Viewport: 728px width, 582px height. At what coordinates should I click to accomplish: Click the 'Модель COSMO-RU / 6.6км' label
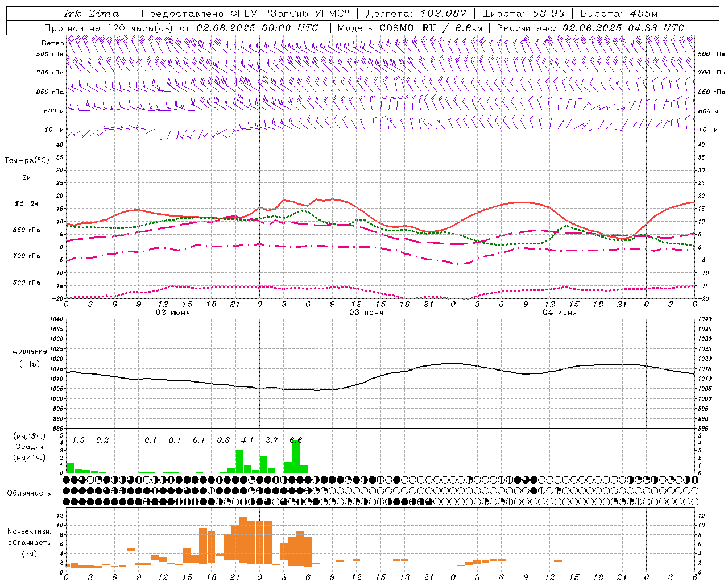pos(410,28)
